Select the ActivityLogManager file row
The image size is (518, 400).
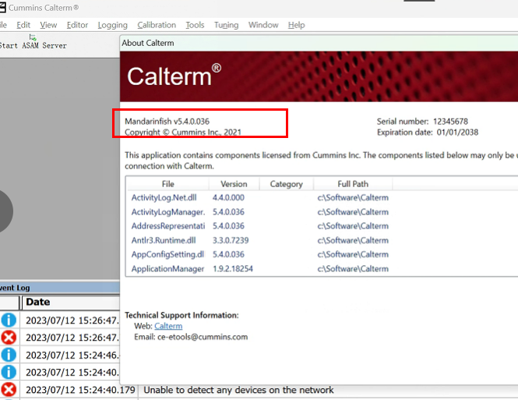pos(322,212)
